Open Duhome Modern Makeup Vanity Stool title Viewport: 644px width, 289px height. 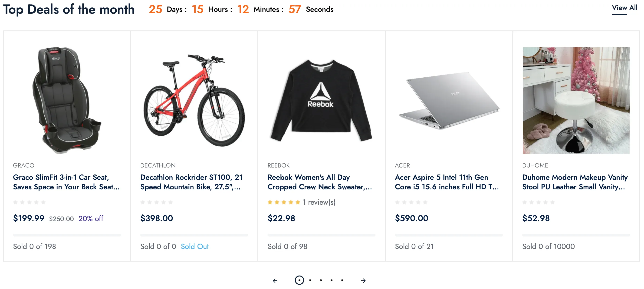[x=575, y=182]
